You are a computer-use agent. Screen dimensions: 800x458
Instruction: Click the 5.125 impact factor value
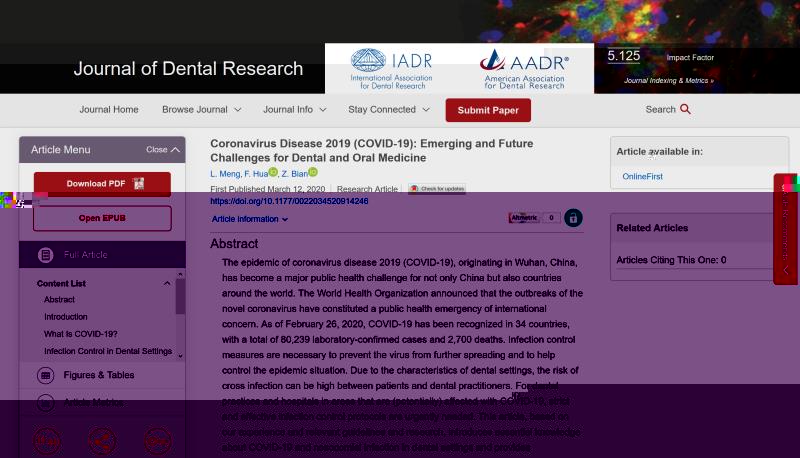[623, 56]
